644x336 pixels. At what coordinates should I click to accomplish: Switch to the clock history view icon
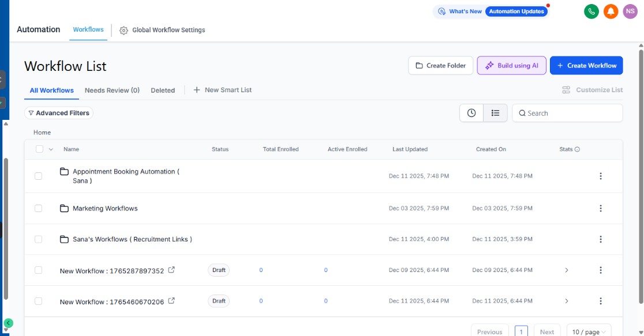click(471, 113)
